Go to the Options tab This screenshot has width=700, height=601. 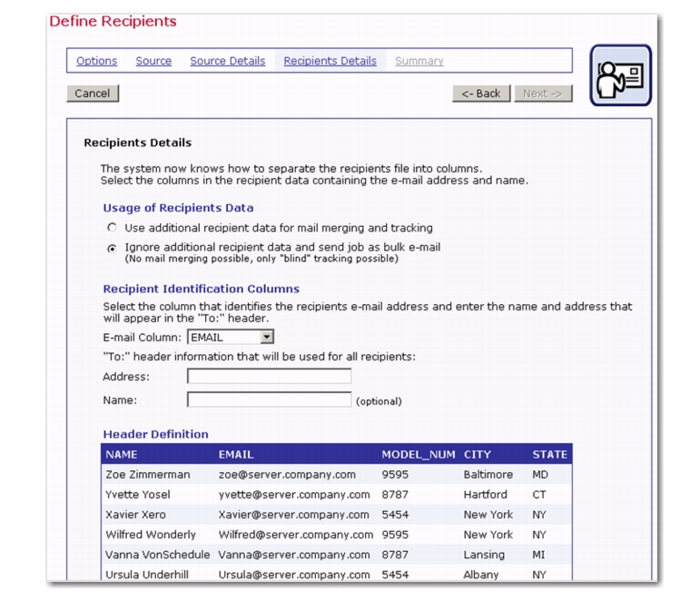[96, 61]
